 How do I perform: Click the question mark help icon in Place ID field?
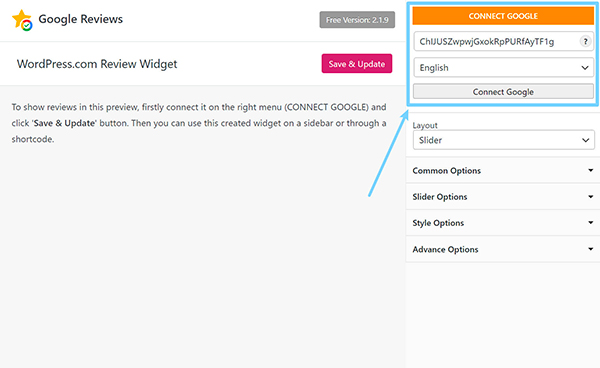pos(585,41)
